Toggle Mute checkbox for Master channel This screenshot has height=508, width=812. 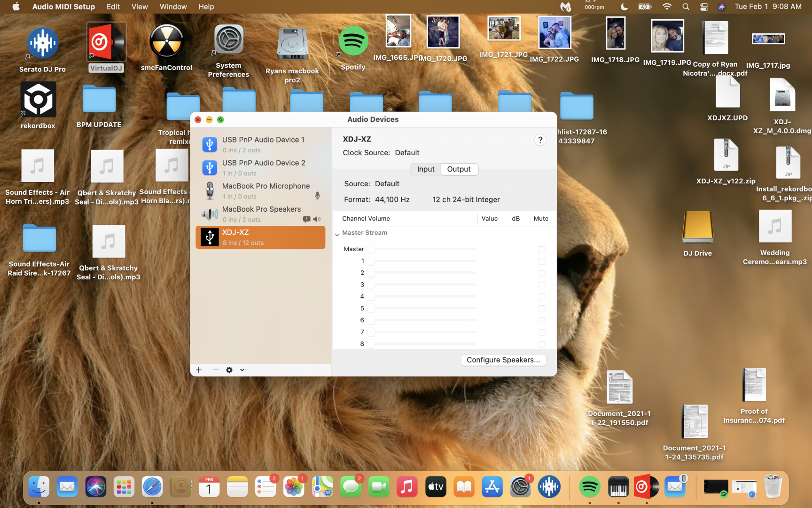click(542, 249)
